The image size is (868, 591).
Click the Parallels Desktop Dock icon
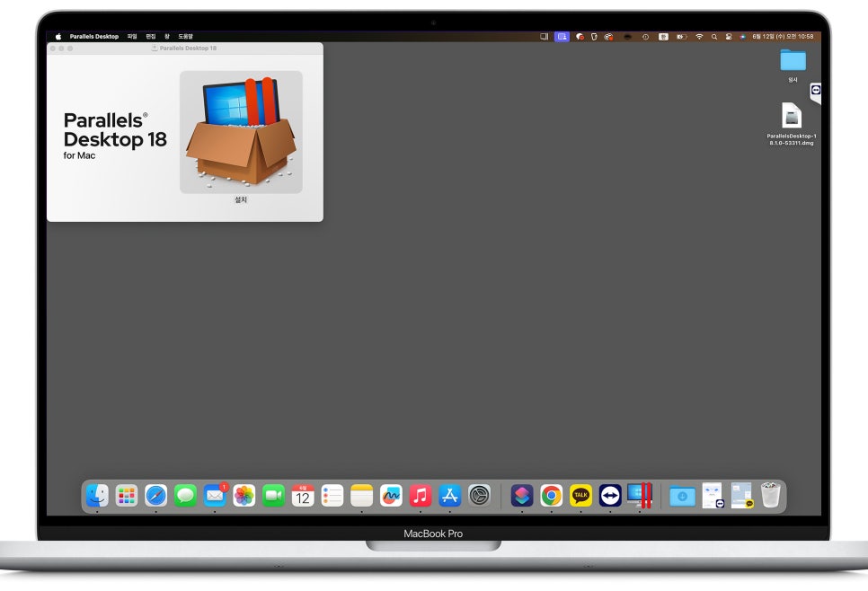(x=640, y=495)
